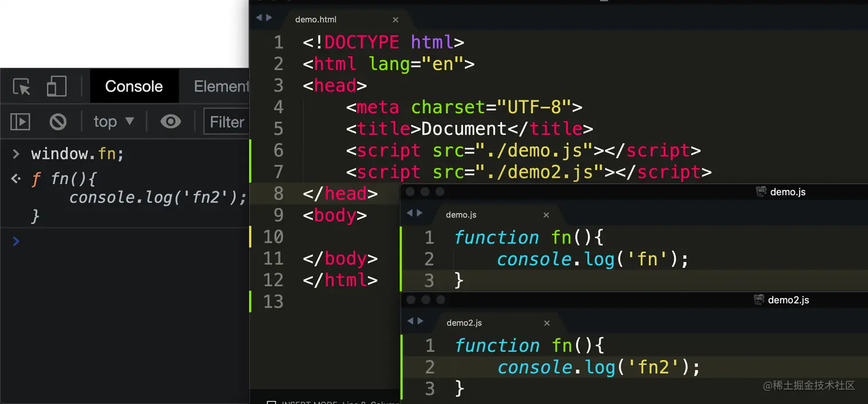The height and width of the screenshot is (404, 868).
Task: Click the window.fn; console entry
Action: click(77, 154)
